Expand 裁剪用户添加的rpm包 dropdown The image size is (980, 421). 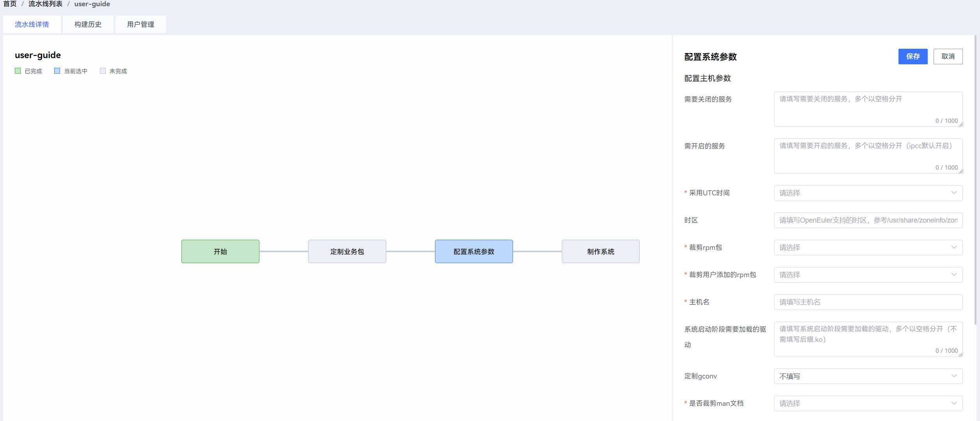[x=868, y=275]
